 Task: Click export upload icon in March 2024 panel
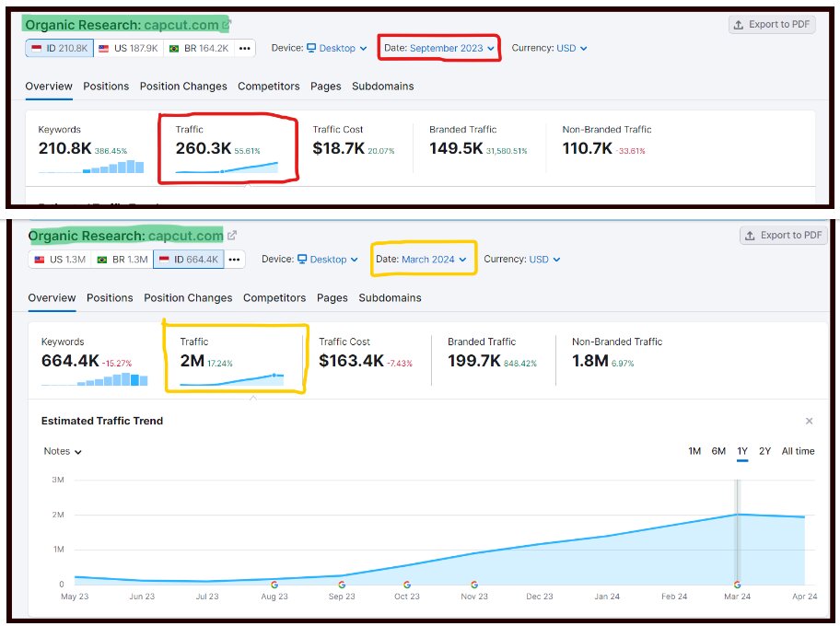(x=750, y=236)
